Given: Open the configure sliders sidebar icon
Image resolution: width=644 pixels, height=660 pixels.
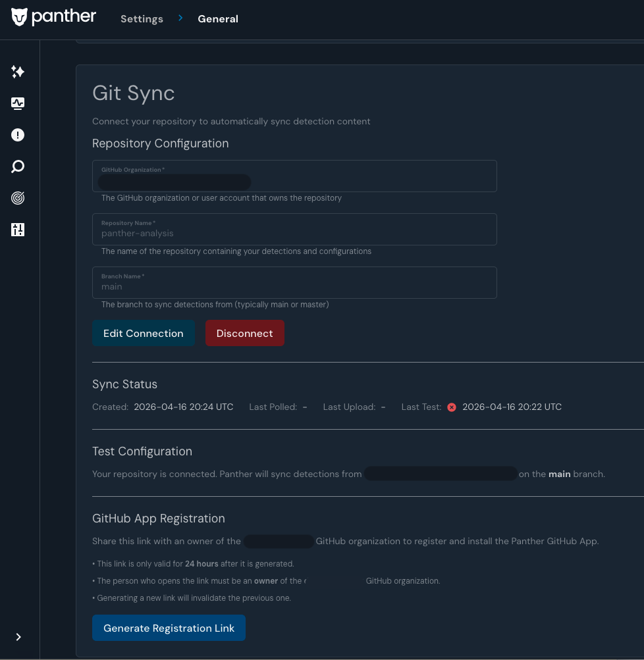Looking at the screenshot, I should pyautogui.click(x=18, y=230).
